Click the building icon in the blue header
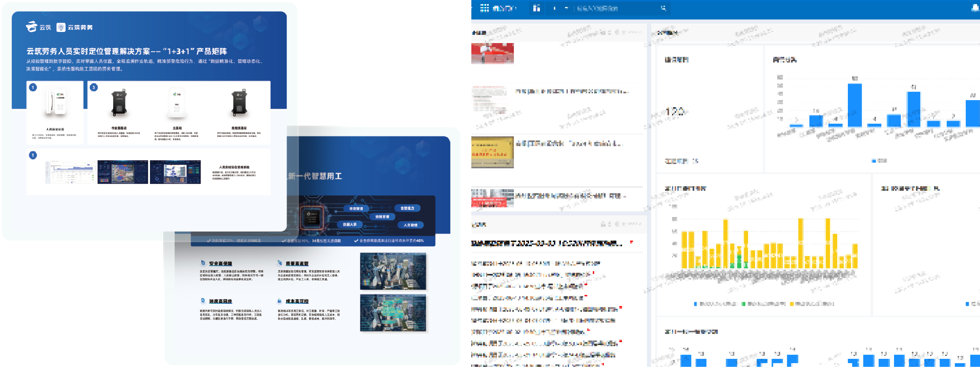The height and width of the screenshot is (367, 980). [536, 8]
